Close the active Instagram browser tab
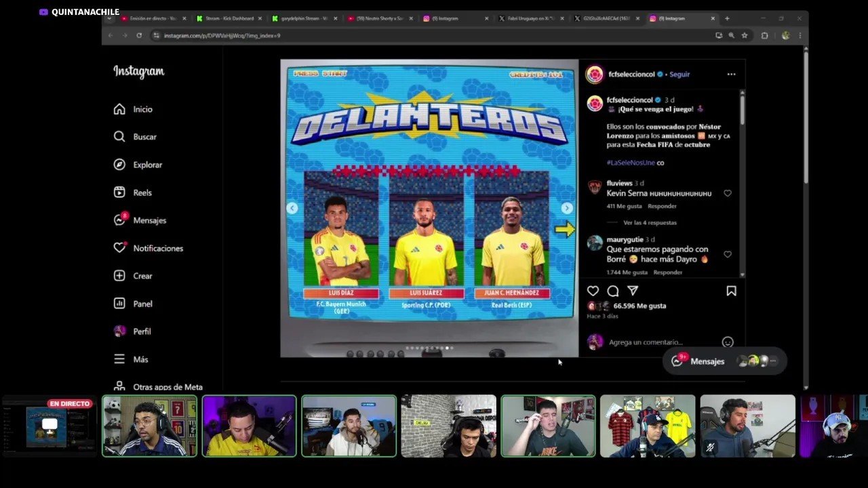This screenshot has height=488, width=868. click(713, 18)
